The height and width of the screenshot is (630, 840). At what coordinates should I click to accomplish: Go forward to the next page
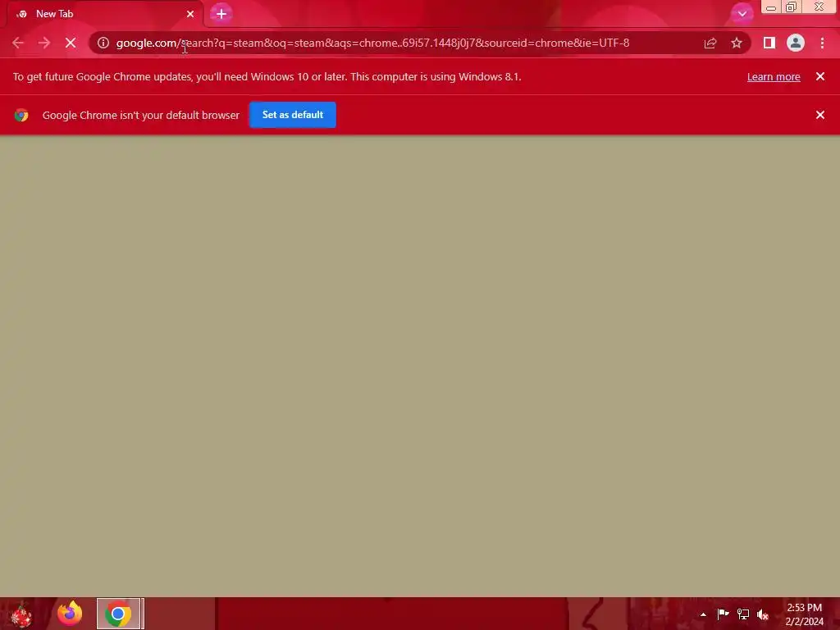44,43
